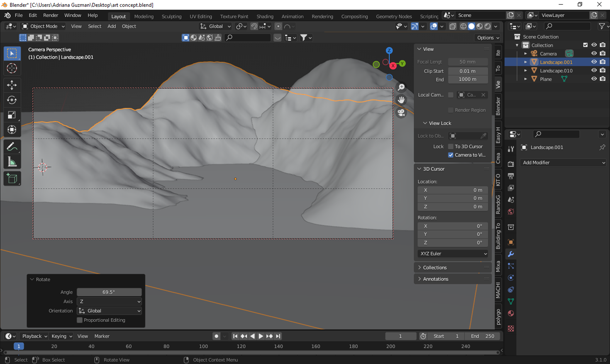
Task: Select the Measure tool
Action: [12, 162]
